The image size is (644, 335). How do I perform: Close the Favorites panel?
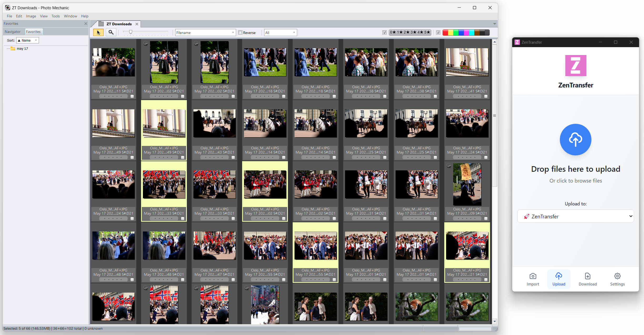click(86, 23)
